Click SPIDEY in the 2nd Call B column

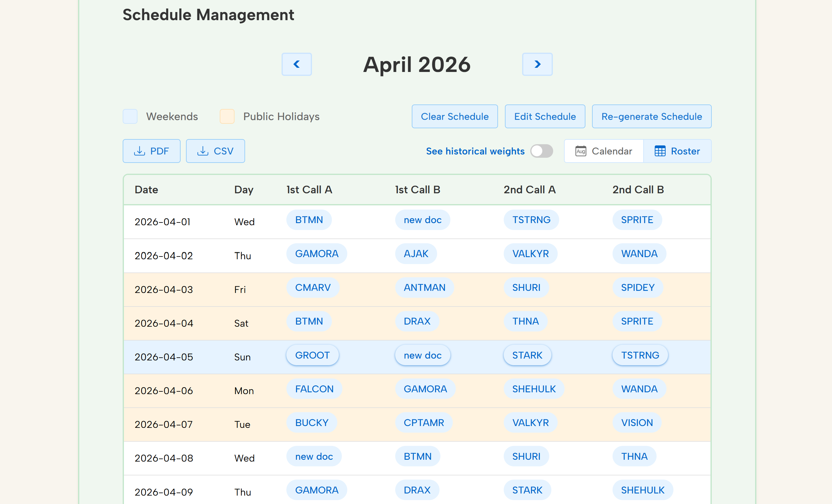click(637, 288)
